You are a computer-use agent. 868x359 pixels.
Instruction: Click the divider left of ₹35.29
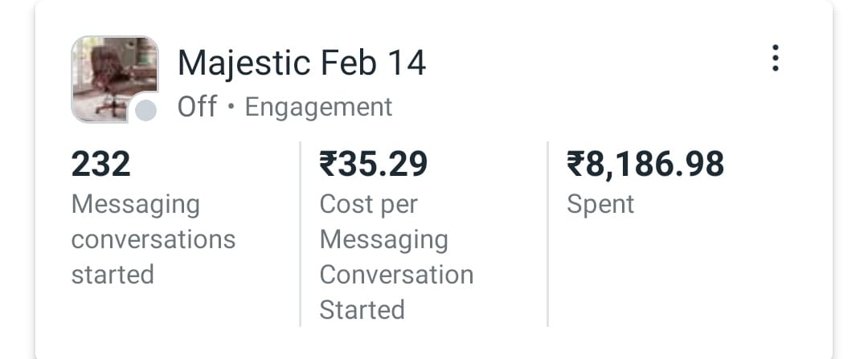click(301, 233)
